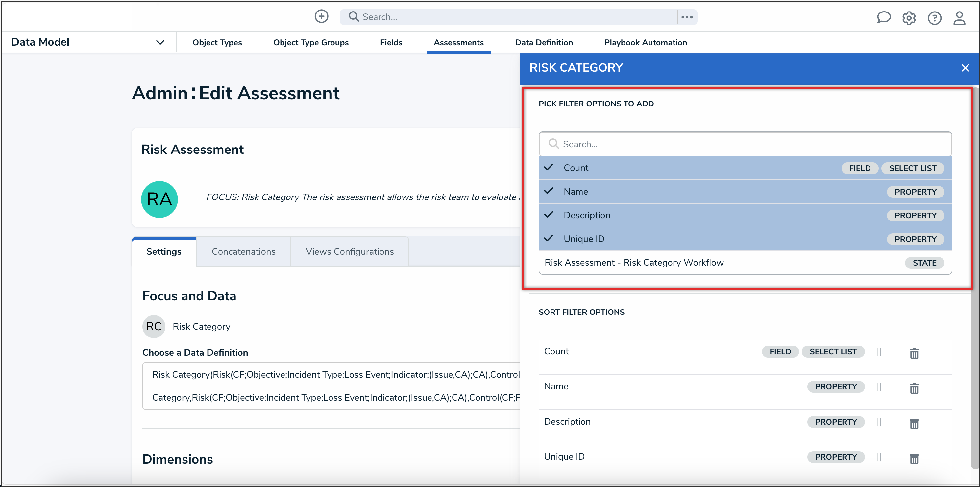The height and width of the screenshot is (487, 980).
Task: Expand the Data Model dropdown
Action: pyautogui.click(x=160, y=42)
